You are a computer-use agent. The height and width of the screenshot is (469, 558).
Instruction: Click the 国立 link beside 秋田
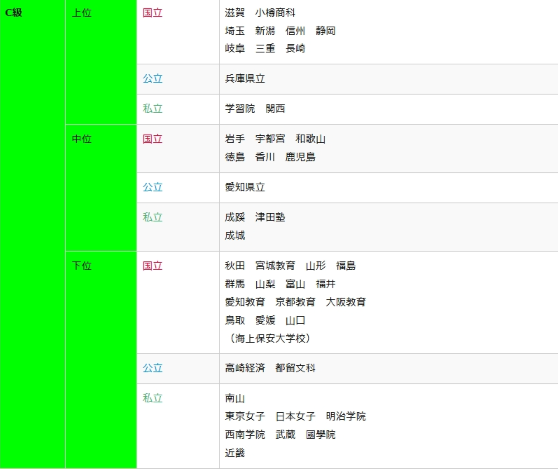(x=153, y=265)
